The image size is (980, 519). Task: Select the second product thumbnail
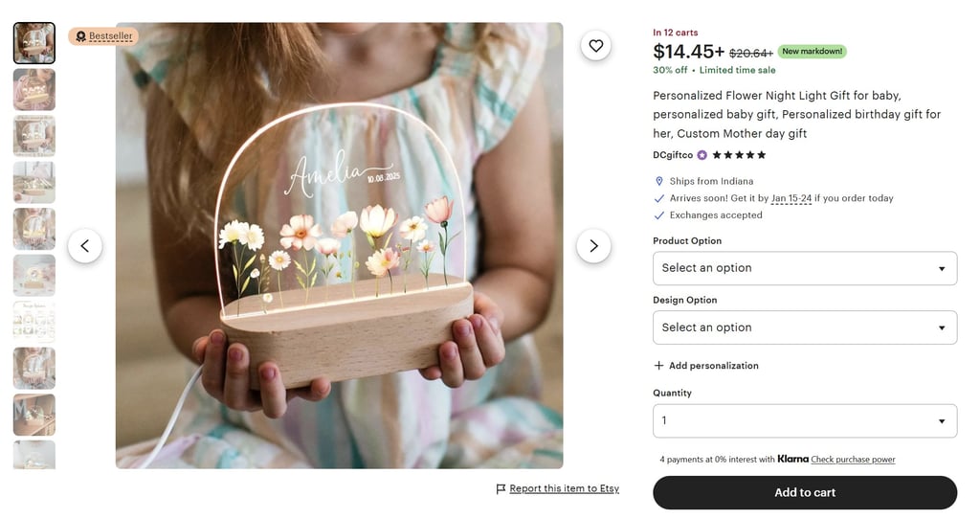coord(34,89)
